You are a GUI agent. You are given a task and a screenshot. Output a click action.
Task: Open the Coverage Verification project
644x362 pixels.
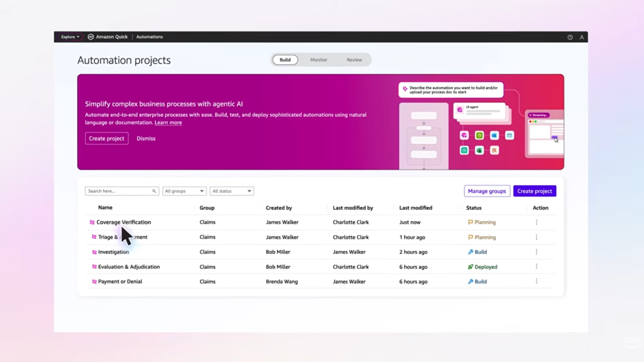tap(124, 223)
